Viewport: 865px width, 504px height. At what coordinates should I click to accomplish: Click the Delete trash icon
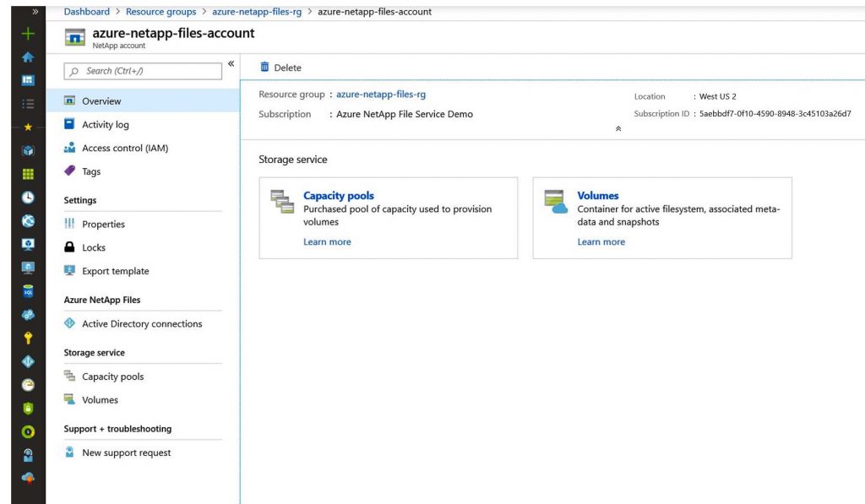pyautogui.click(x=264, y=68)
